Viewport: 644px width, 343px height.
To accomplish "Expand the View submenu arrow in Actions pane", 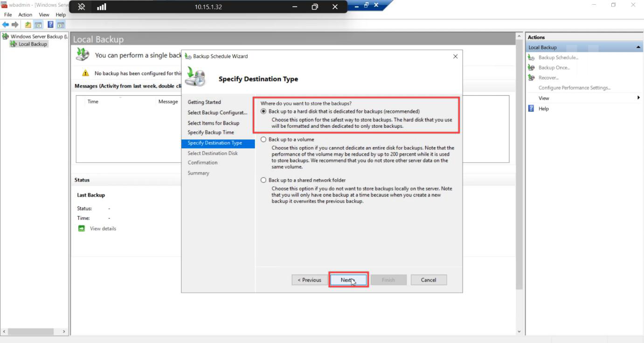I will [638, 98].
